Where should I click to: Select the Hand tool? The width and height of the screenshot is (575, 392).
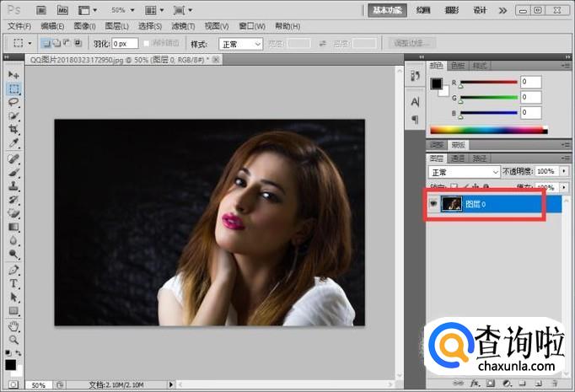(x=13, y=325)
